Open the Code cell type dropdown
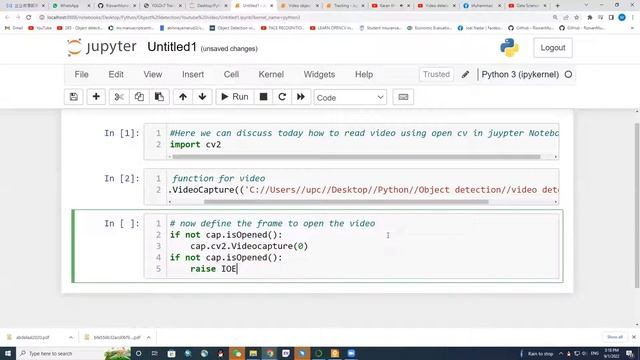 (x=350, y=98)
